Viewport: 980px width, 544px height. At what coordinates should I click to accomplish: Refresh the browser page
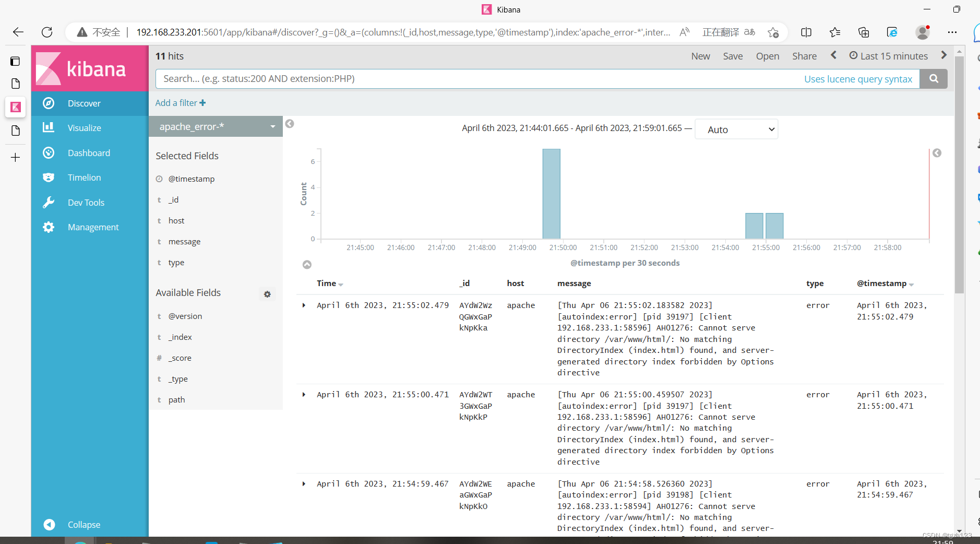pyautogui.click(x=47, y=32)
